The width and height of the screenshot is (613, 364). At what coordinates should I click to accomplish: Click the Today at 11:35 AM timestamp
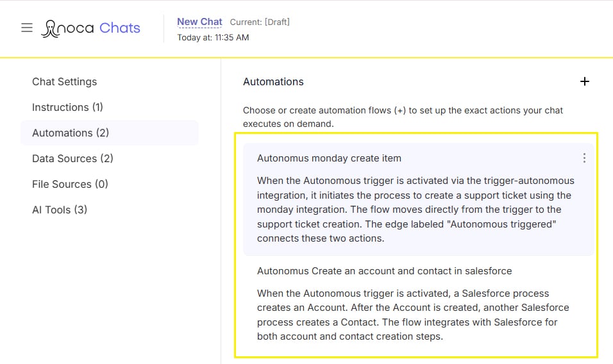[213, 38]
